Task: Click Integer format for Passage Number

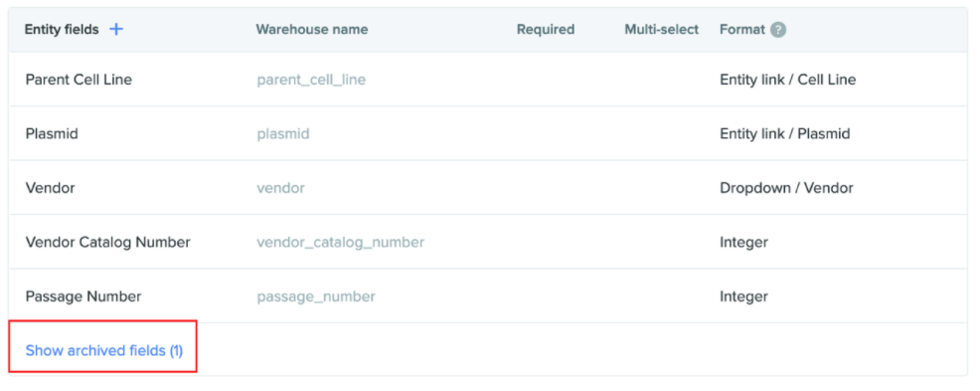Action: tap(743, 297)
